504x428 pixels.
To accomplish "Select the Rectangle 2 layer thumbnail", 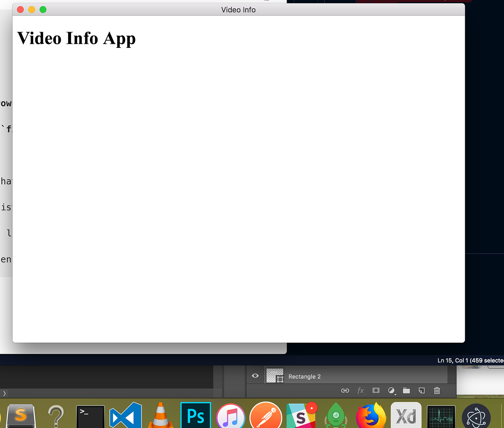I will coord(275,375).
